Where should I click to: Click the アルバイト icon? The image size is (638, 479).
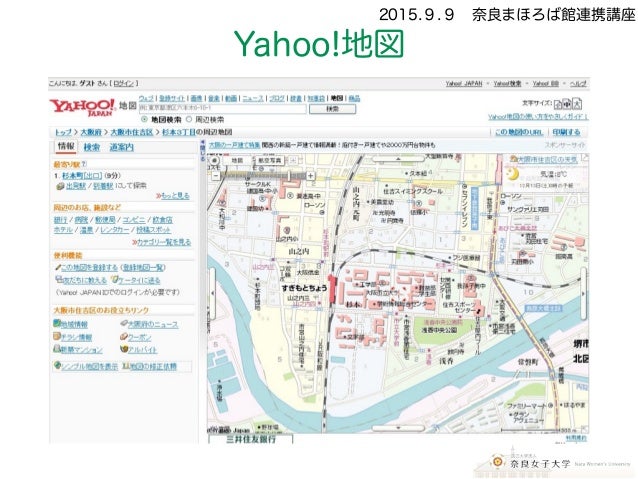[x=124, y=349]
